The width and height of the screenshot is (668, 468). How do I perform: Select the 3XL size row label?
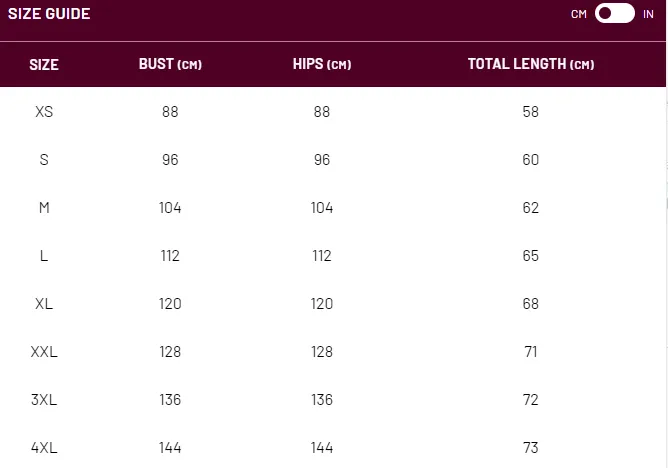pos(44,400)
